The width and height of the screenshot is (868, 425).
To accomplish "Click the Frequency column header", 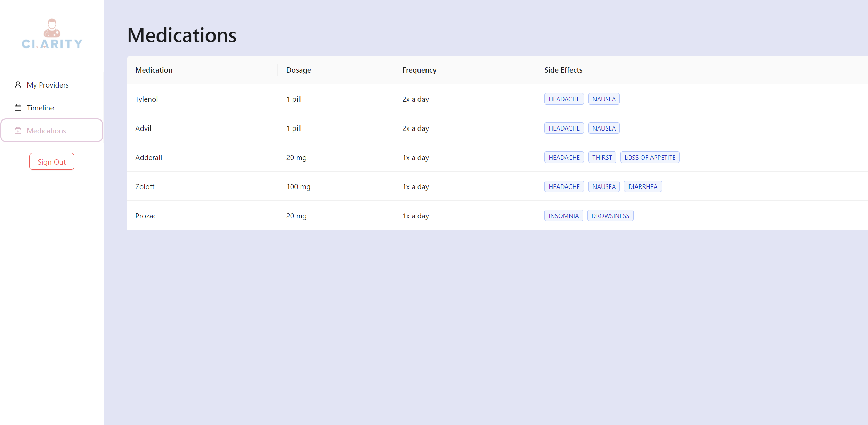I will click(x=419, y=70).
